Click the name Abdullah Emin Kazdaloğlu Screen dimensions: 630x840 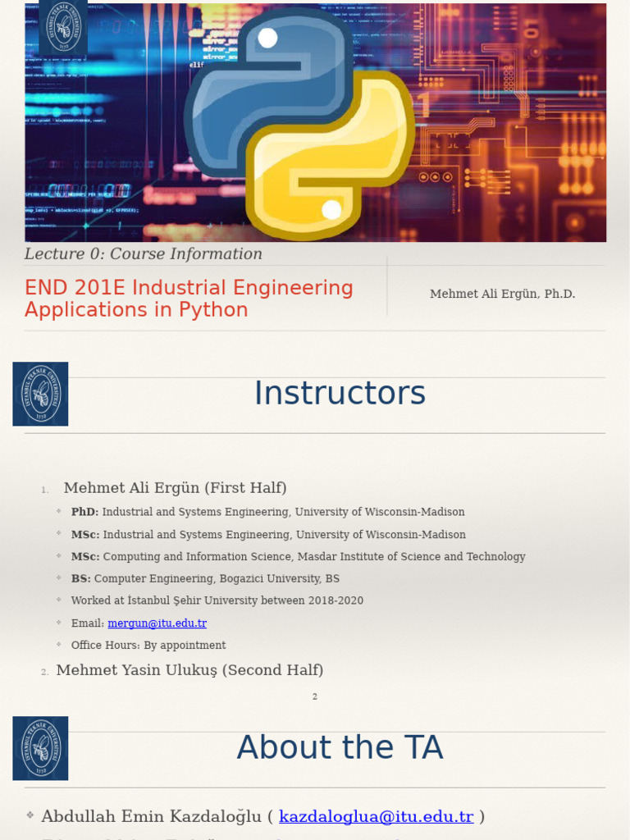click(151, 816)
